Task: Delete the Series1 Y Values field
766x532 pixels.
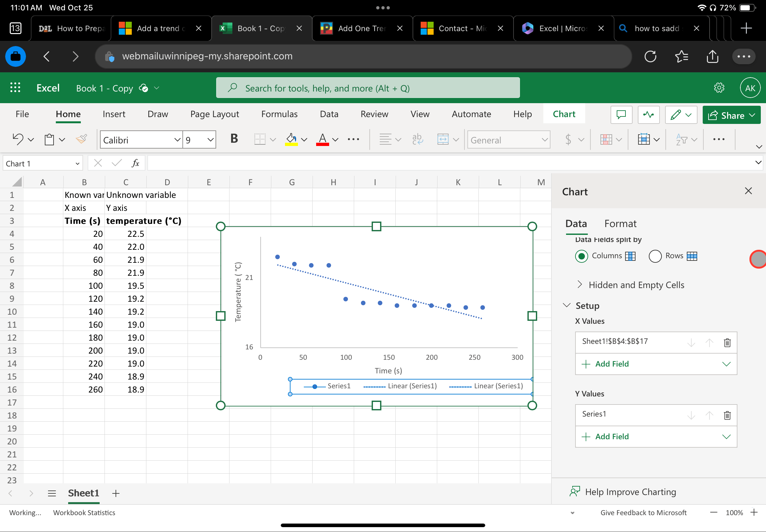Action: [x=727, y=415]
